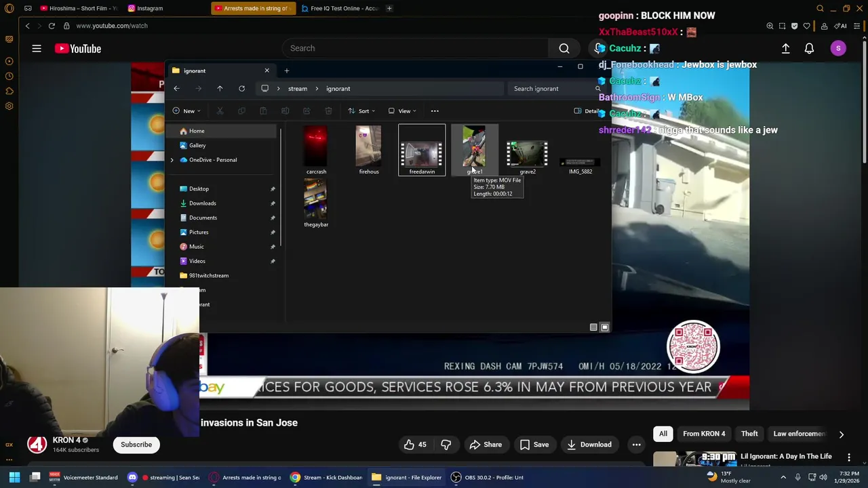
Task: Click stream in Explorer breadcrumb
Action: 298,88
